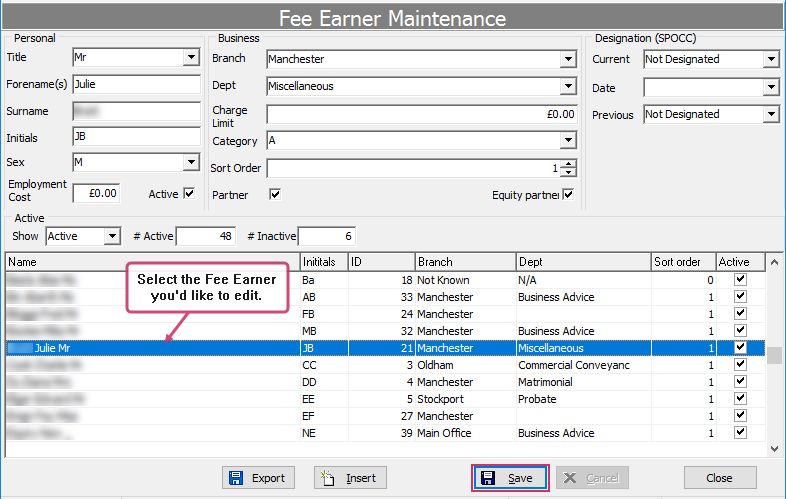Sort by the Branch column header

pyautogui.click(x=466, y=262)
